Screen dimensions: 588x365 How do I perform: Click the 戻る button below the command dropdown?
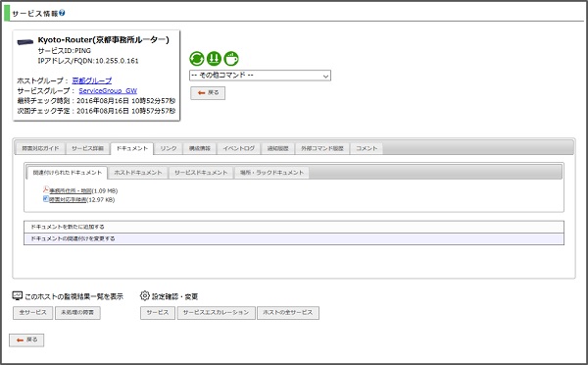pos(208,93)
